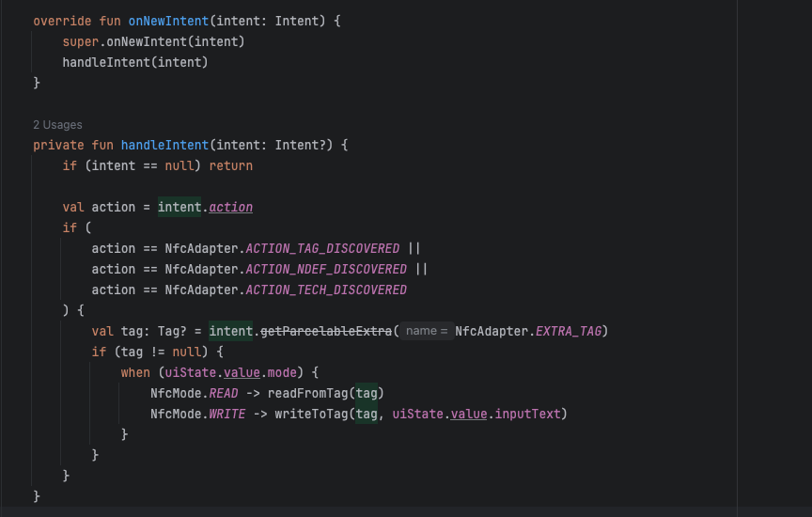Click the when keyword
The image size is (812, 517).
coord(135,372)
